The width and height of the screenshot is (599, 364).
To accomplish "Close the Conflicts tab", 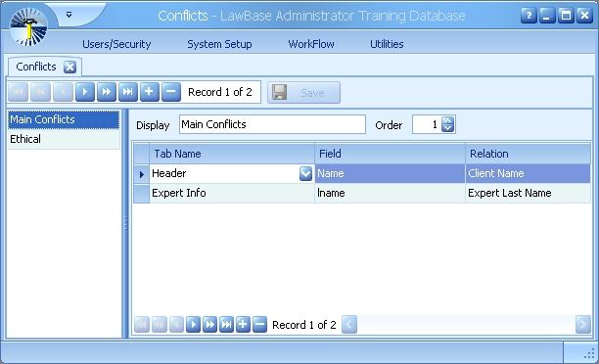I will 69,68.
